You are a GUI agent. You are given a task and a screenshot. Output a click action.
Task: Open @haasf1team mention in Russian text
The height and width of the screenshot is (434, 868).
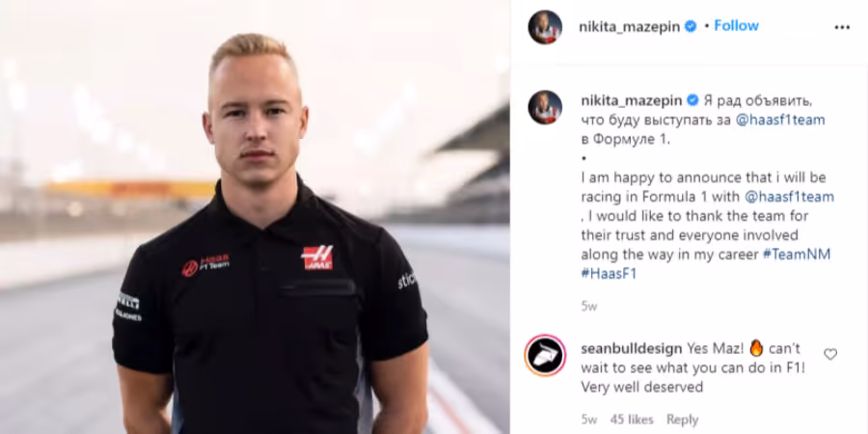[x=780, y=121]
